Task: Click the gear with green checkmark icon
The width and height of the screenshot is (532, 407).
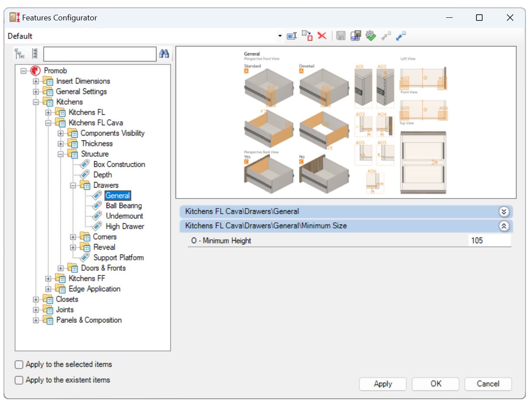Action: click(370, 36)
